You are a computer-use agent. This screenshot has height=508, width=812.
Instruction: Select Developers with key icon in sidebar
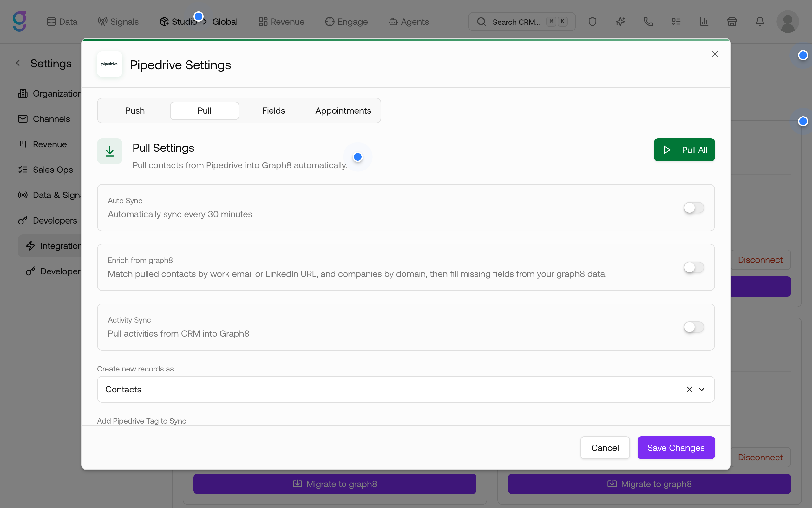pyautogui.click(x=47, y=221)
